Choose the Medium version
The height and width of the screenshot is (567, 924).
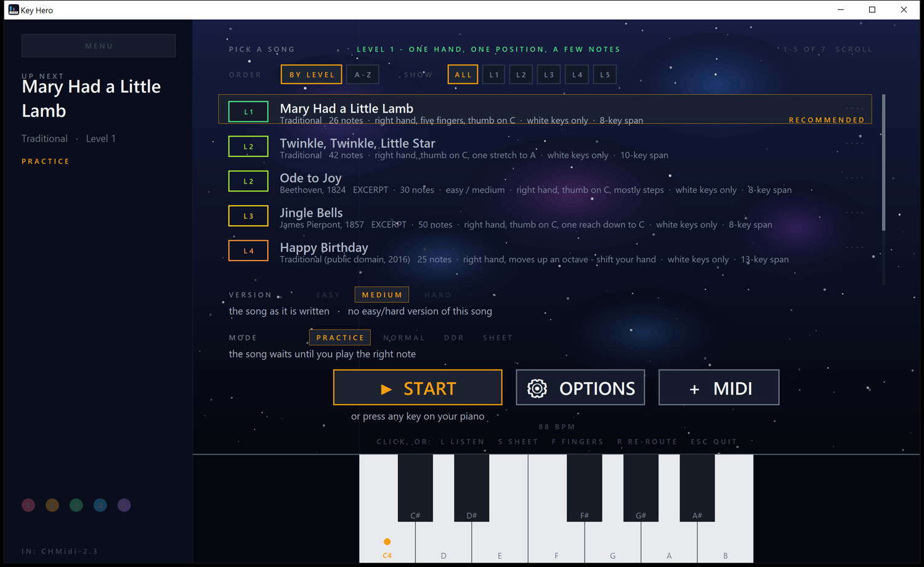pos(382,295)
